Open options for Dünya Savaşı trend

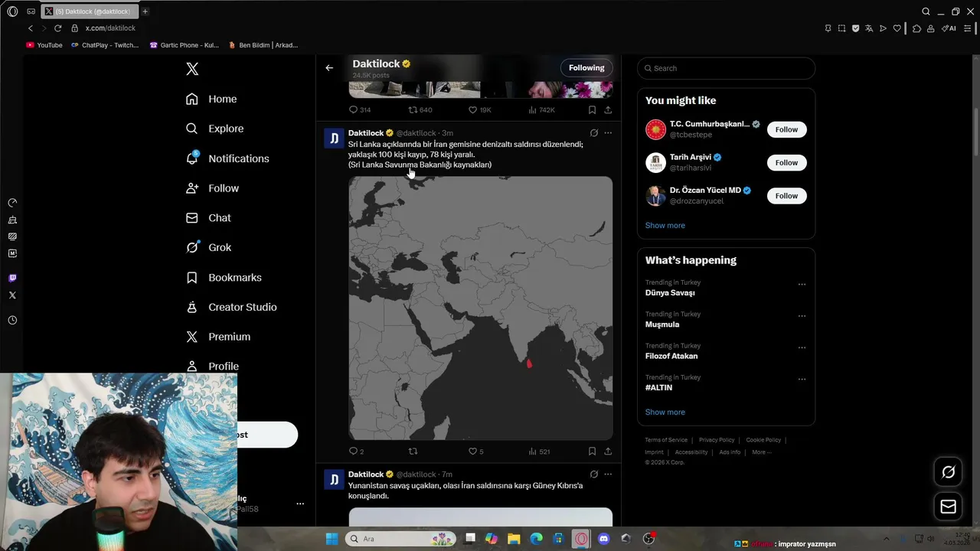pos(802,285)
